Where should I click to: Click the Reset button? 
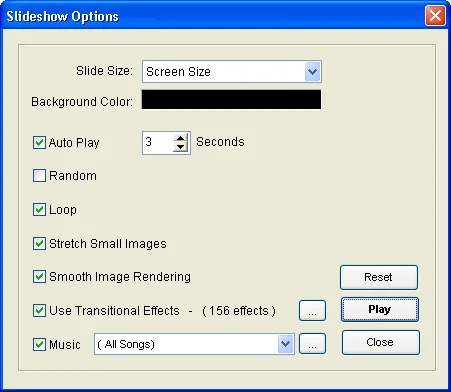[x=379, y=277]
